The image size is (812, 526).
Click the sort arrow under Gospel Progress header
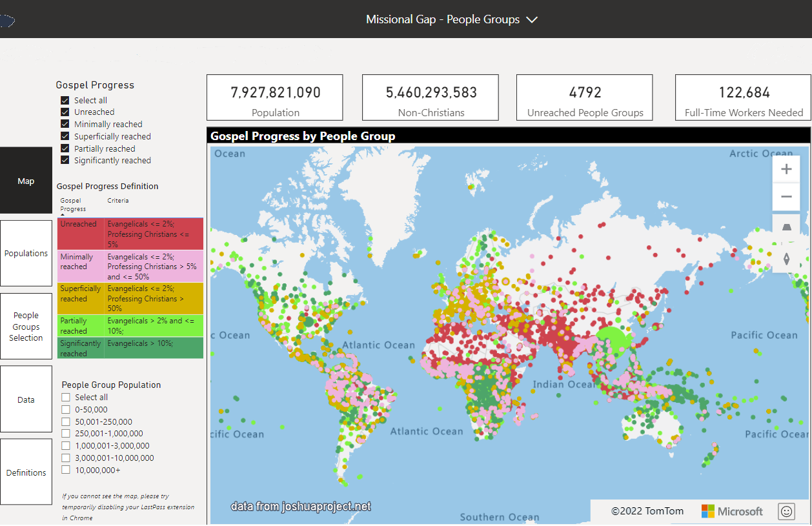coord(63,215)
